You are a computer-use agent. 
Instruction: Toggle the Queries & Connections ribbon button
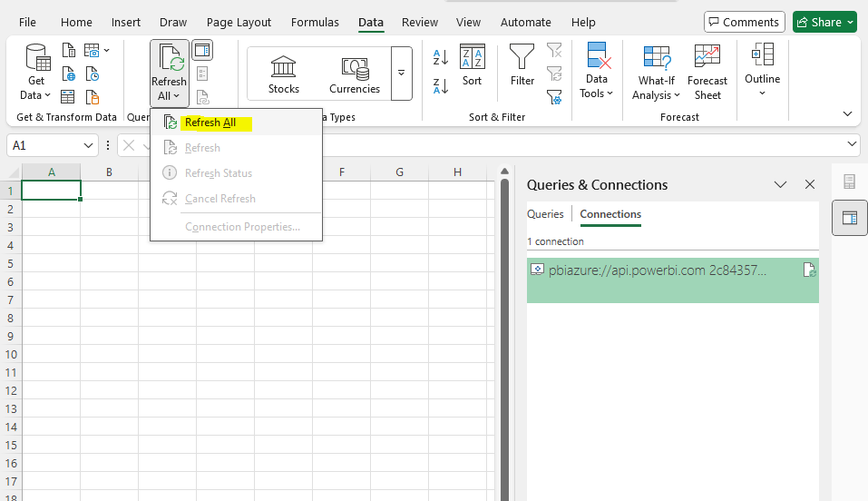coord(201,51)
